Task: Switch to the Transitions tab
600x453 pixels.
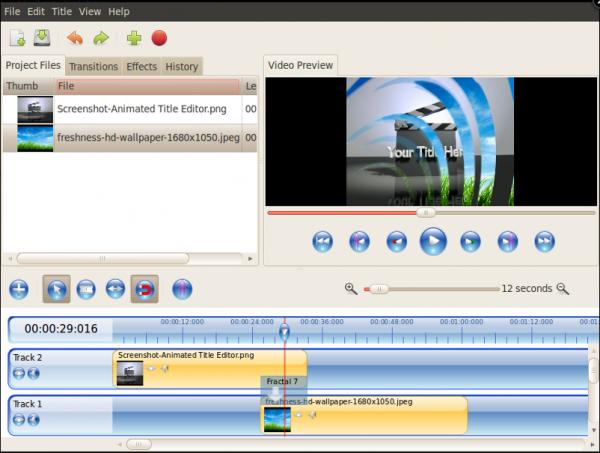Action: pos(93,66)
